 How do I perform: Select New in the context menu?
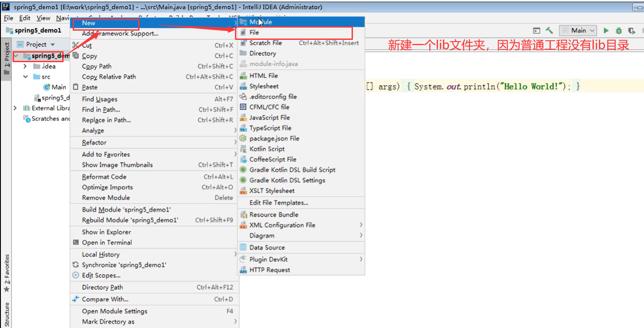pyautogui.click(x=154, y=23)
